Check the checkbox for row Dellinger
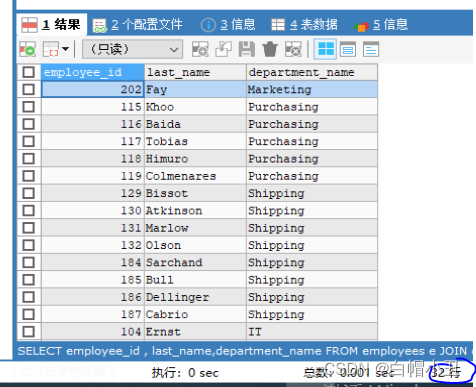This screenshot has width=476, height=387. pyautogui.click(x=28, y=297)
